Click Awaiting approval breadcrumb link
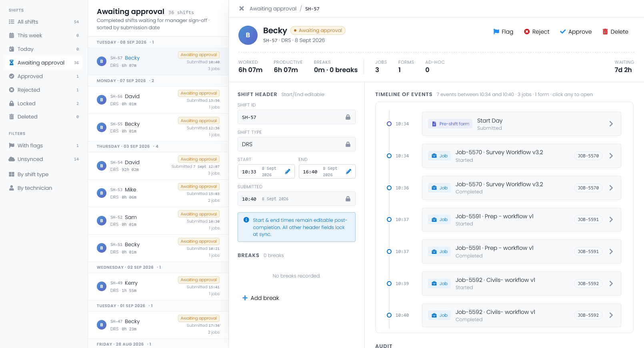 273,8
